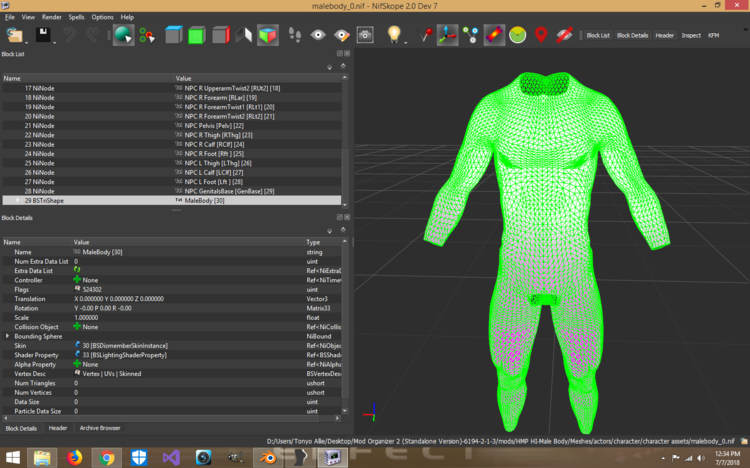Click the Skin link arrow icon
Image resolution: width=750 pixels, height=468 pixels.
click(x=77, y=345)
